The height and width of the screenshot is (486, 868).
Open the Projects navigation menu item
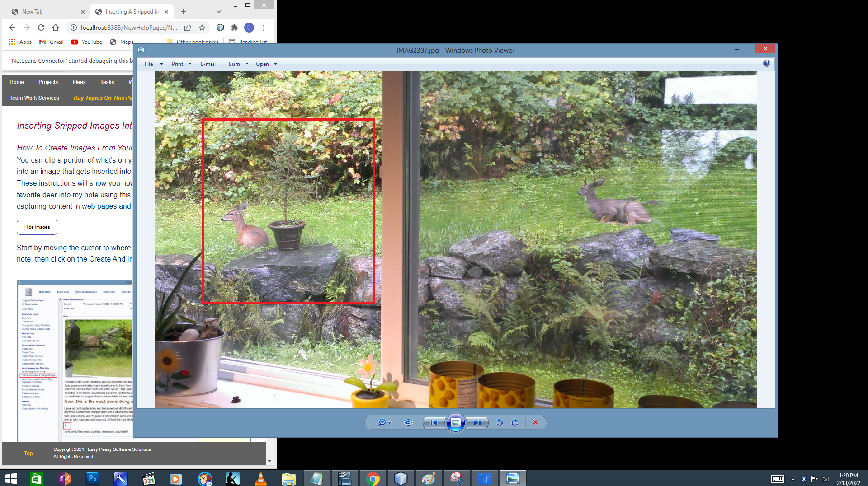click(x=48, y=82)
